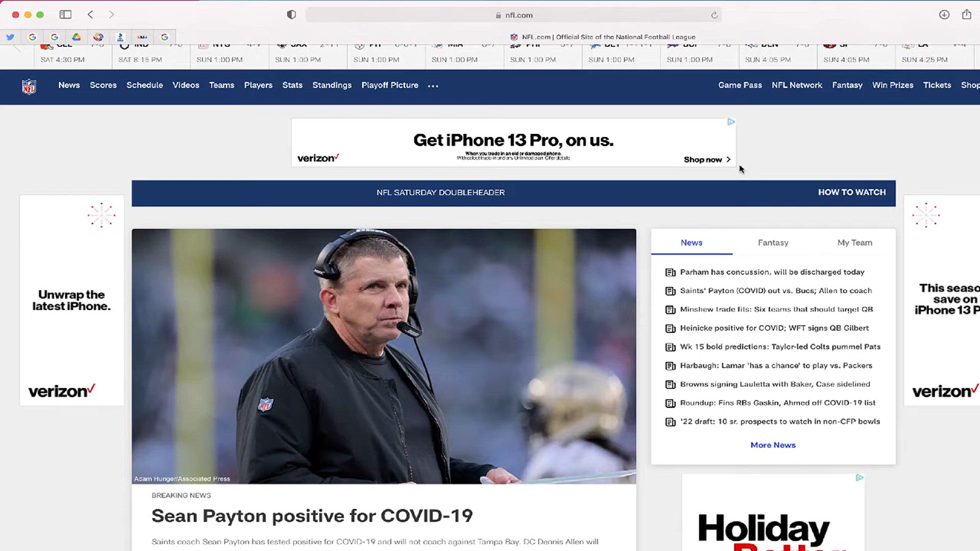Select the NFL.com Official Site tab
The image size is (980, 551).
[x=603, y=37]
